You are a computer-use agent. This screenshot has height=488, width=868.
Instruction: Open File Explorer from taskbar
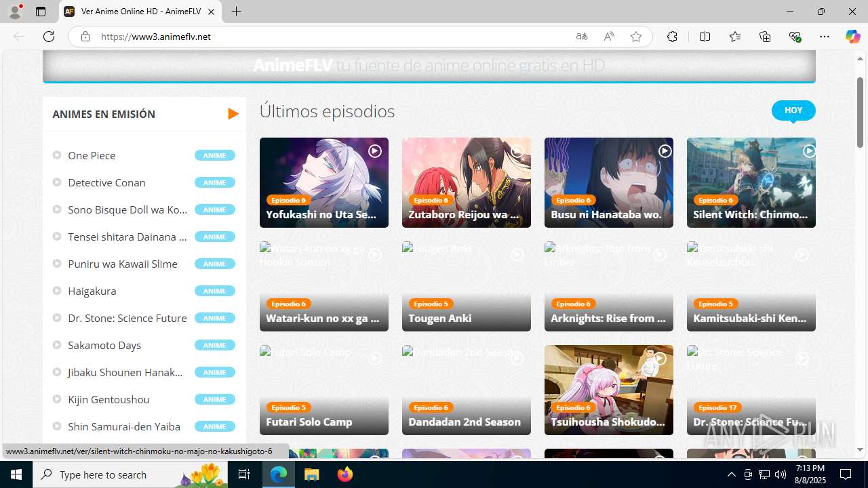pos(312,474)
